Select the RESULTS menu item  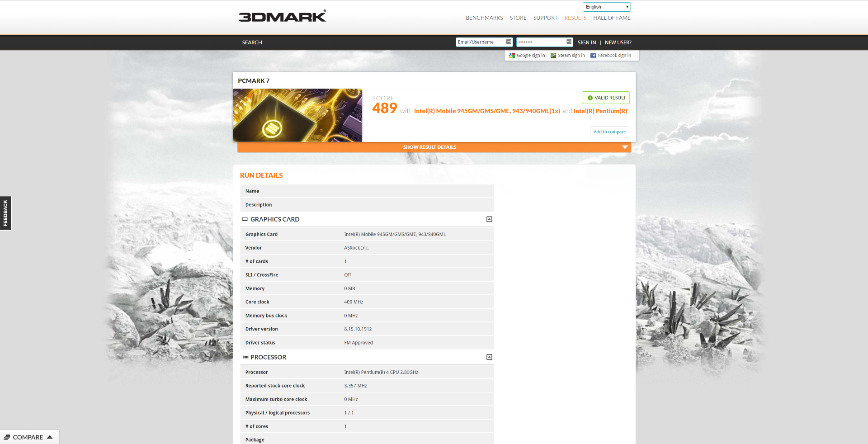pyautogui.click(x=575, y=18)
